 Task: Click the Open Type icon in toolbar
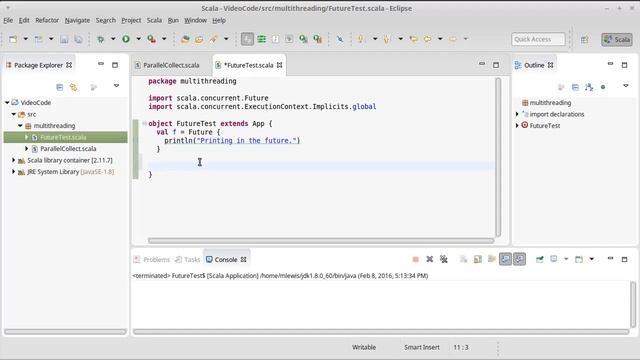[x=185, y=39]
